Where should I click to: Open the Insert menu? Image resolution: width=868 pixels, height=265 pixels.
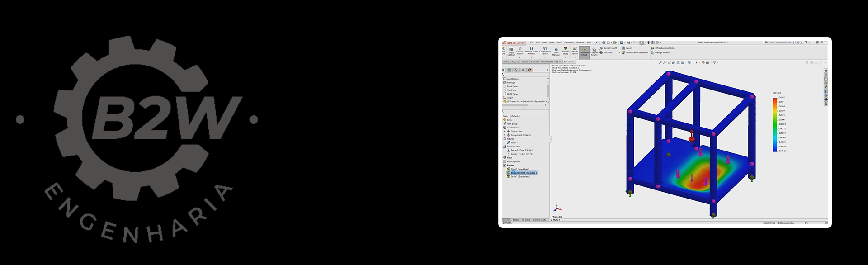tap(552, 43)
